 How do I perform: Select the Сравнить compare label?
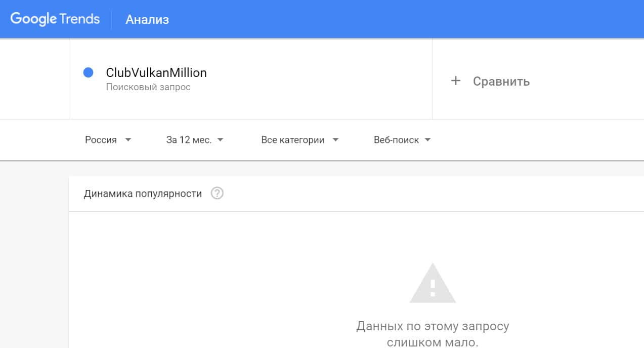(501, 81)
